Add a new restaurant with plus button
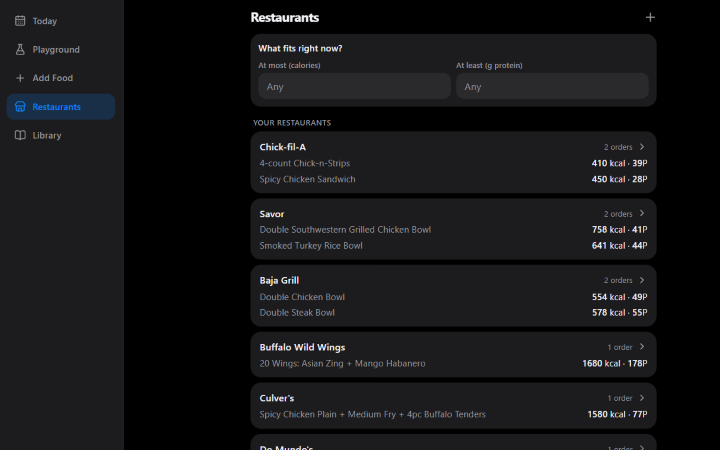 pyautogui.click(x=650, y=17)
